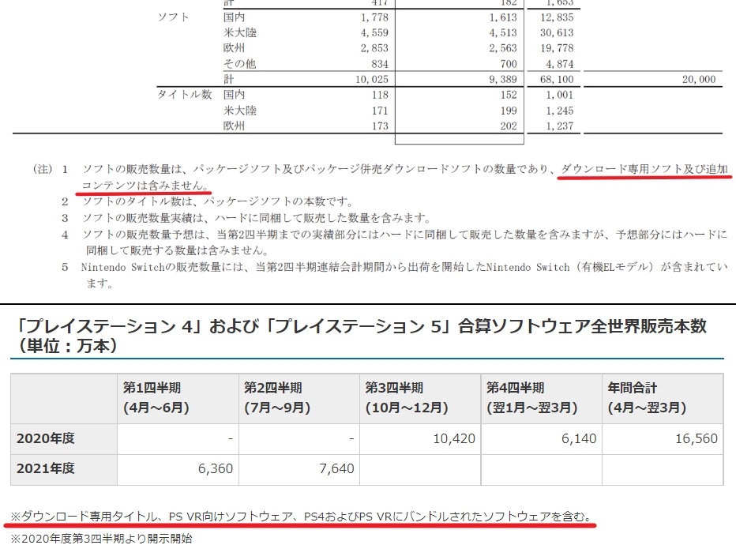Select the 10,420 cell in the table
The height and width of the screenshot is (560, 736).
point(454,438)
